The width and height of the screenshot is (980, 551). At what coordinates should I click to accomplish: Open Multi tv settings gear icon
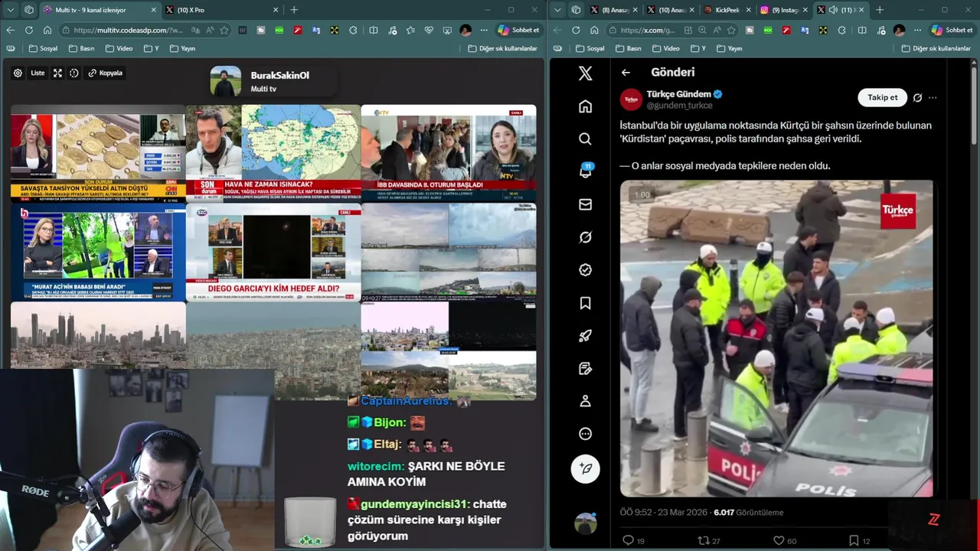[18, 73]
